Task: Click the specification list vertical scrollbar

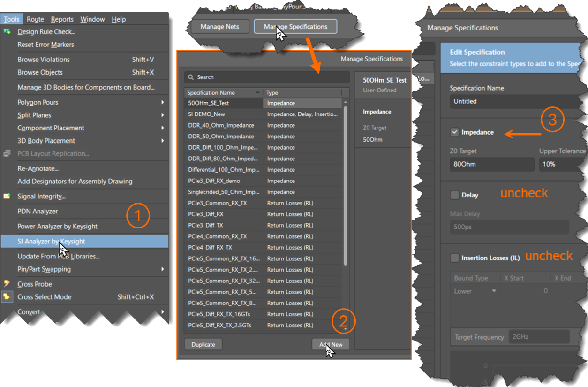Action: click(346, 185)
